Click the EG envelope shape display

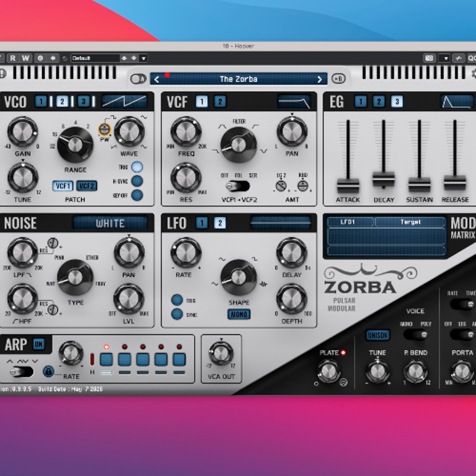pos(457,101)
